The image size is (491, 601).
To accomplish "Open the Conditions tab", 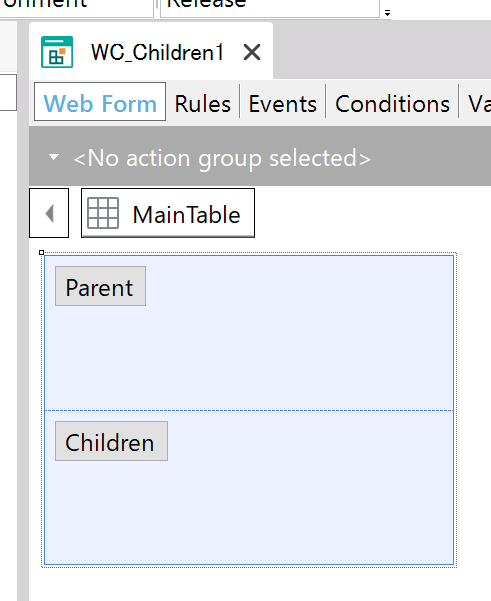I will coord(392,104).
